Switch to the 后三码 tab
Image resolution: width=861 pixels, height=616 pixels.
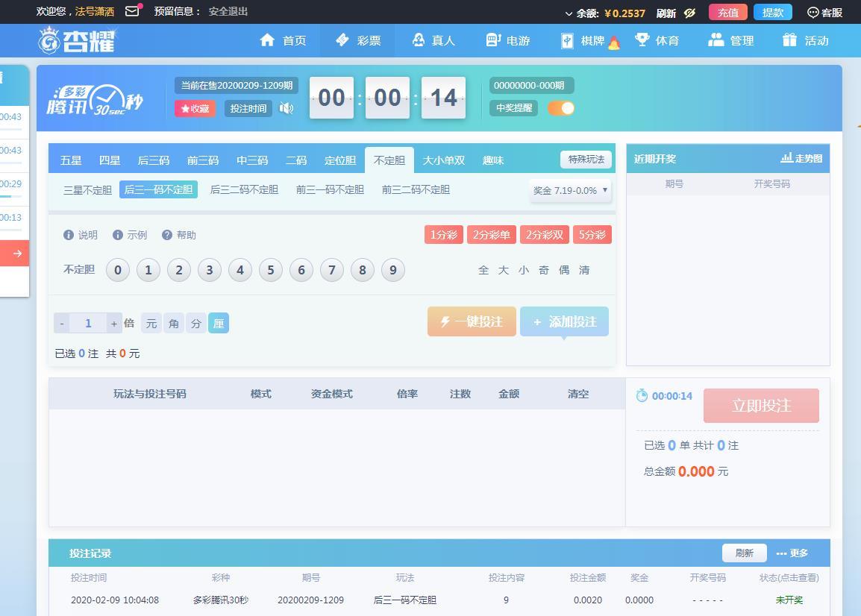pos(153,160)
